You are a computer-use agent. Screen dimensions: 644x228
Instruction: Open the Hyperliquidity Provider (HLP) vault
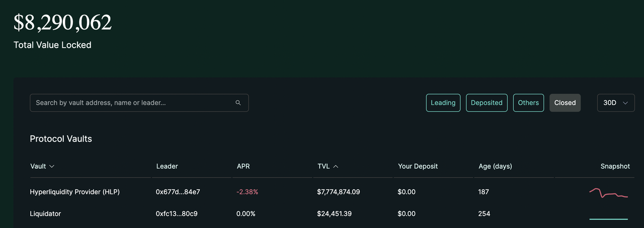point(74,192)
